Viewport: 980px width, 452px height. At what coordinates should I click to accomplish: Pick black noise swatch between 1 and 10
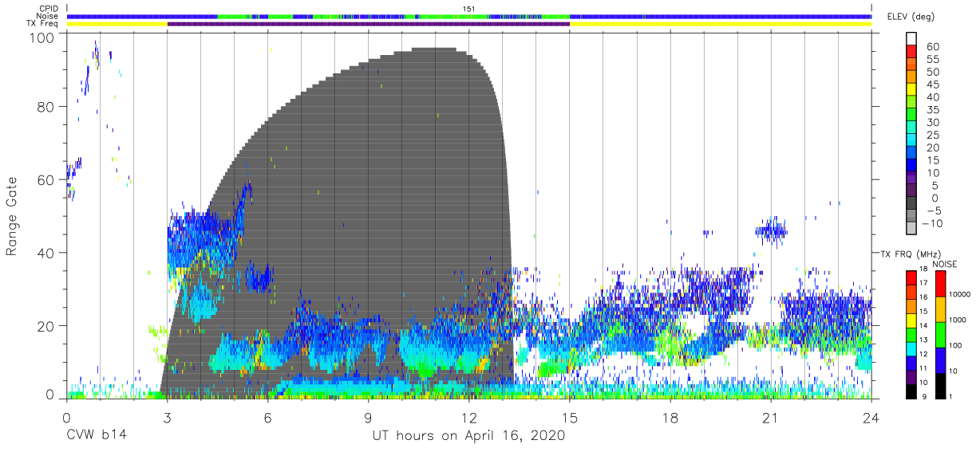[940, 384]
